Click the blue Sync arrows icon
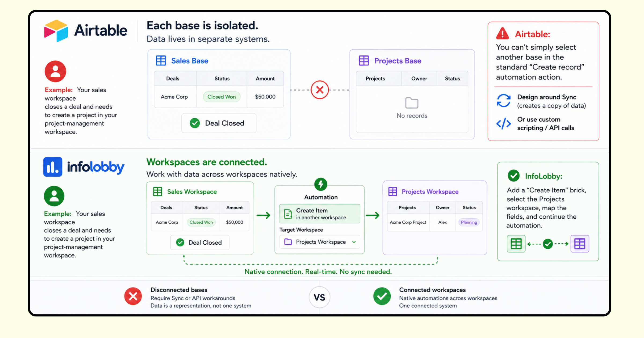Viewport: 644px width, 338px height. click(x=503, y=101)
